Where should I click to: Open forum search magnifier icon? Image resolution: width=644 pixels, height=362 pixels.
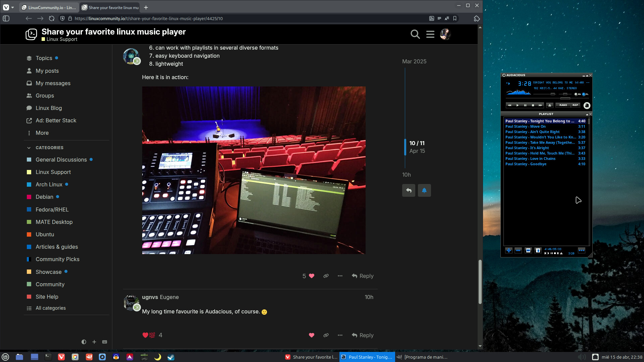pos(415,34)
